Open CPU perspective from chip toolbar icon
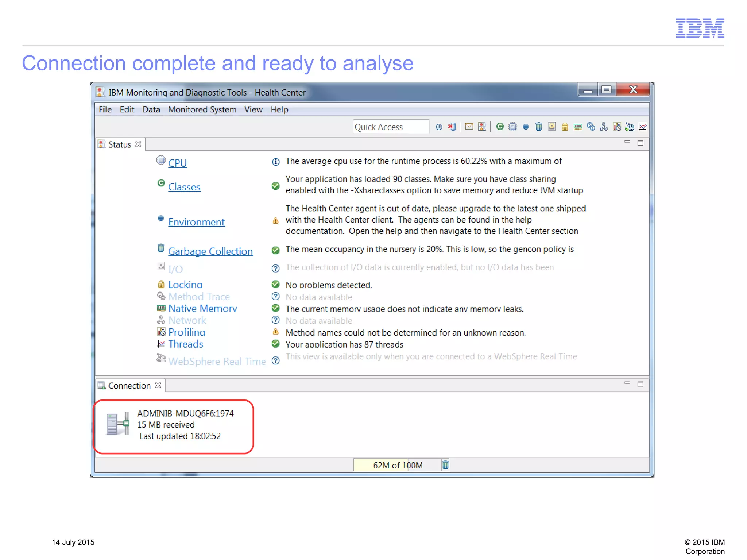This screenshot has width=747, height=560. click(513, 127)
